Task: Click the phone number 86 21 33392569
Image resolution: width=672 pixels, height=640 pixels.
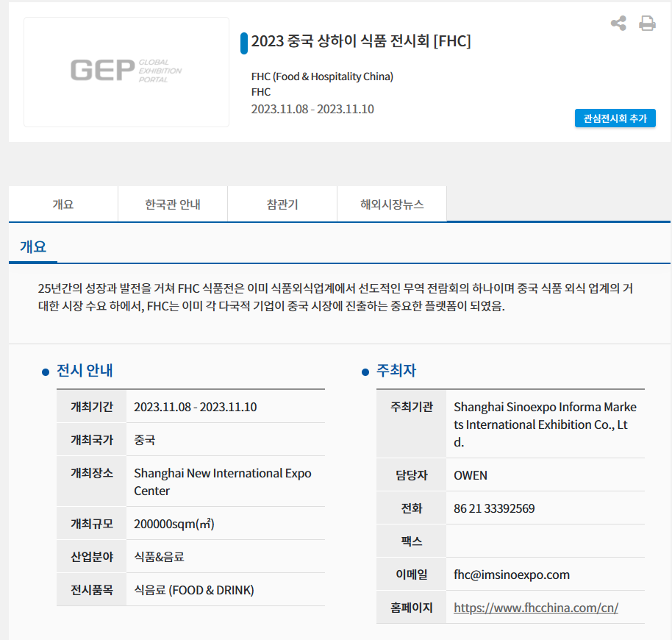Action: (494, 508)
